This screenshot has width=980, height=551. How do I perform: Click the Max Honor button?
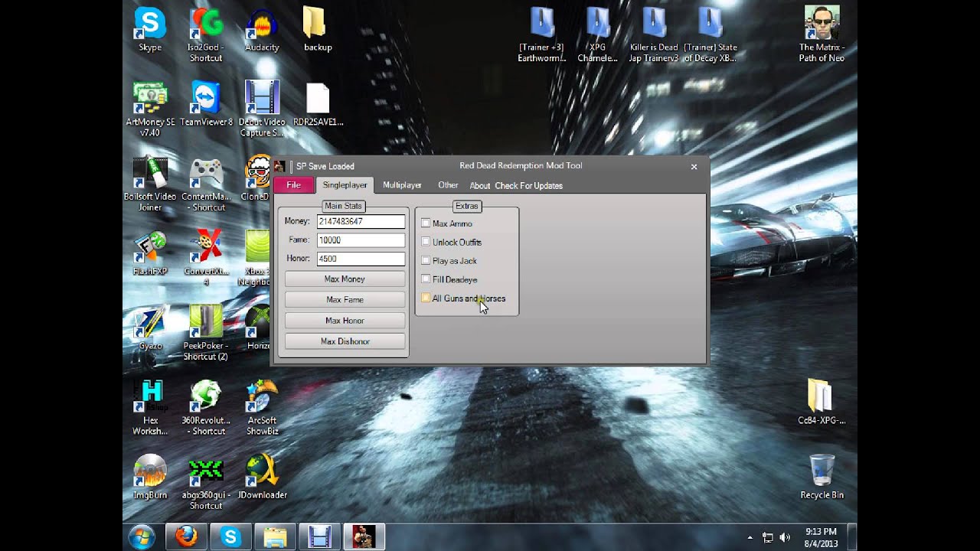[345, 321]
